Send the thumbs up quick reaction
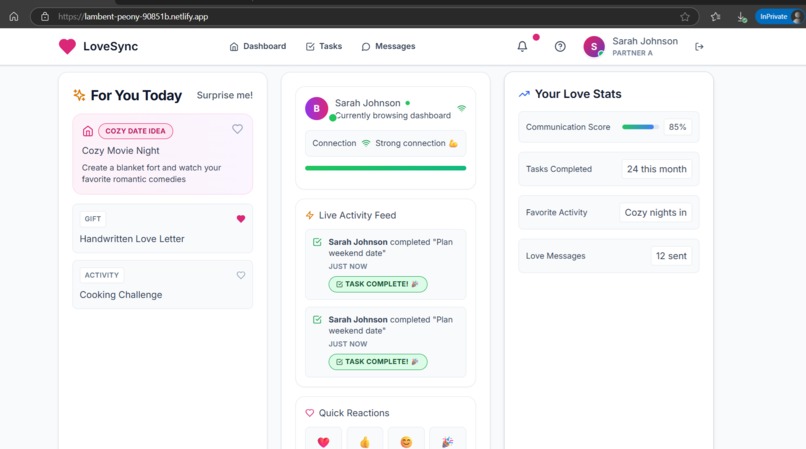806x449 pixels. tap(364, 440)
